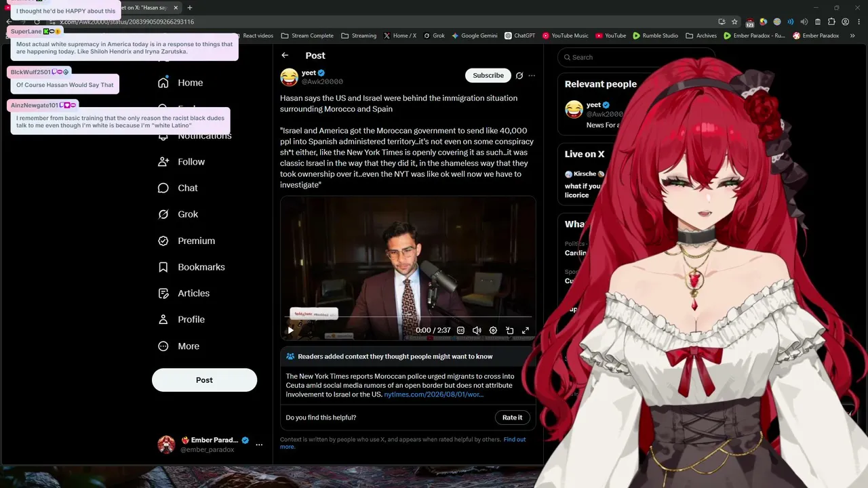
Task: Open the Grok bookmark in bookmarks bar
Action: [x=434, y=36]
